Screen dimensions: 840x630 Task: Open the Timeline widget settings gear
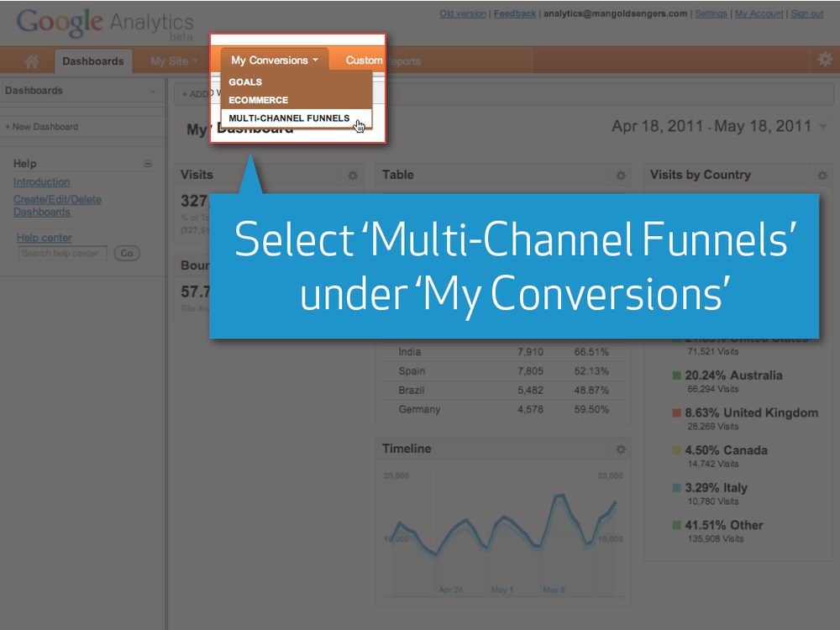(x=621, y=449)
